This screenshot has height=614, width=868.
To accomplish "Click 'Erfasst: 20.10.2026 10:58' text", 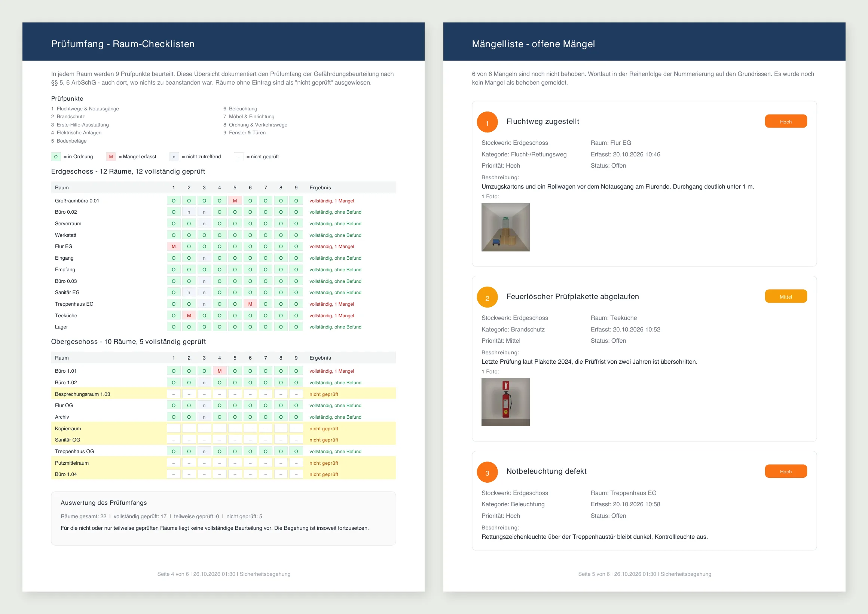I will pyautogui.click(x=625, y=504).
